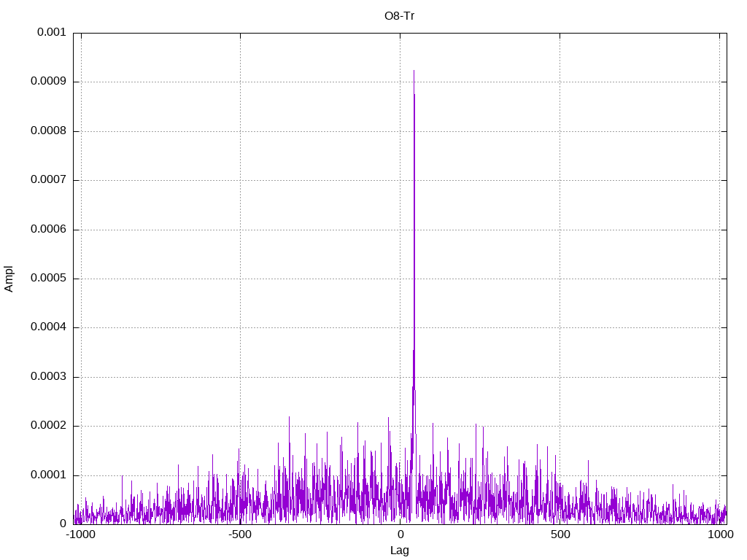This screenshot has height=560, width=747.
Task: Click the 1000 x-axis tick label
Action: [720, 534]
